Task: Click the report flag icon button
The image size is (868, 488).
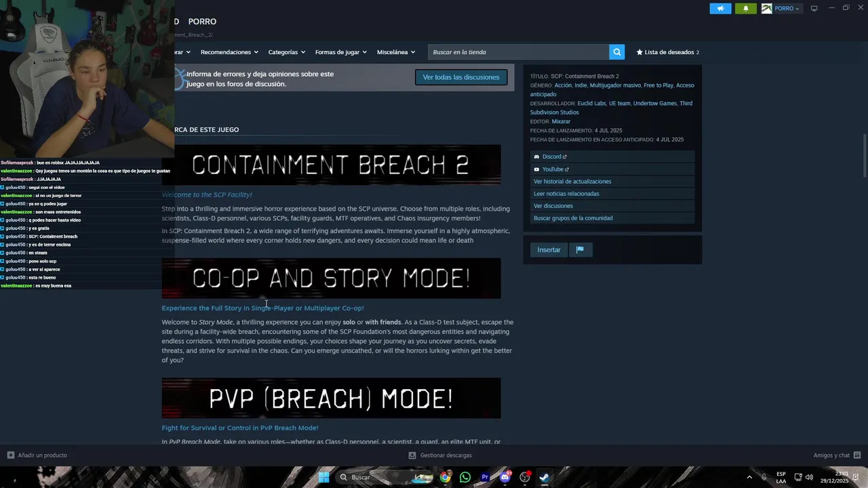Action: 580,250
